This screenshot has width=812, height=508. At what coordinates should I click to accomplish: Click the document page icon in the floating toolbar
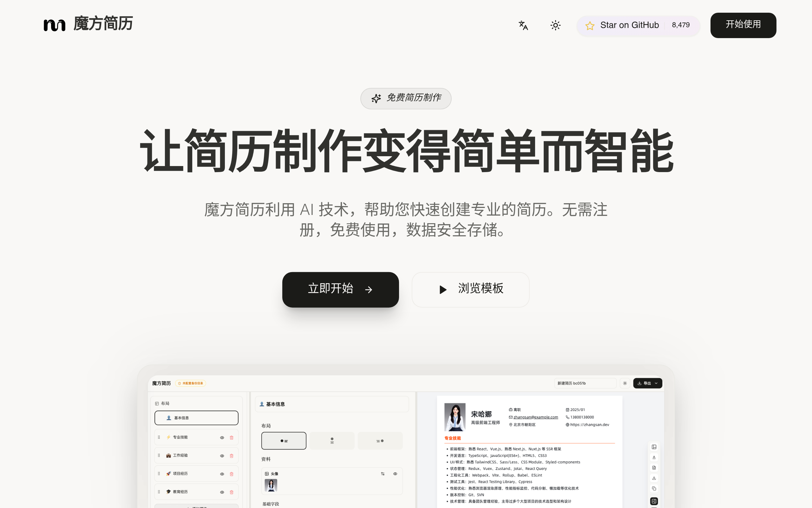tap(654, 468)
